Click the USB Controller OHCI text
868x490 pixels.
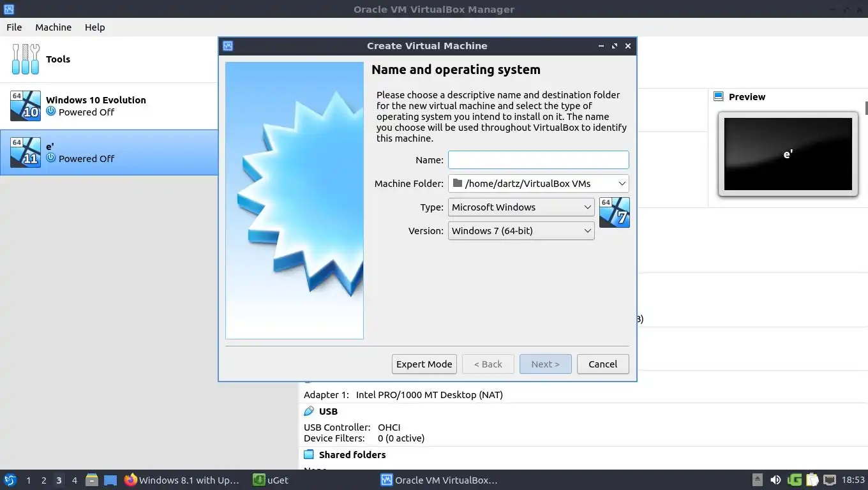tap(352, 427)
